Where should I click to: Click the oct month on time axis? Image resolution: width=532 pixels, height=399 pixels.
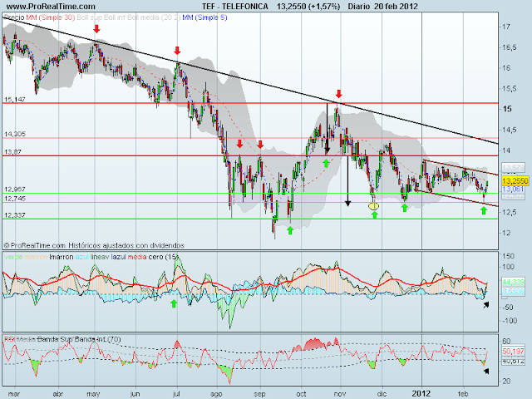tap(301, 393)
